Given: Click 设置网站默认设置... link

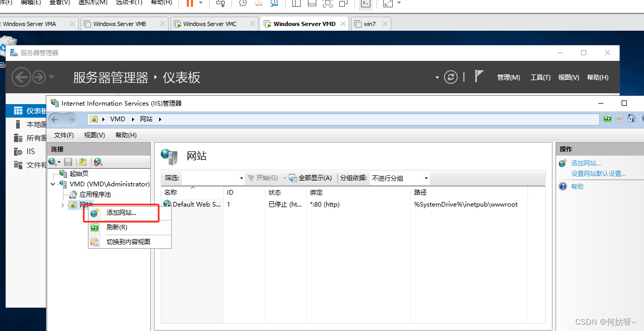Looking at the screenshot, I should tap(598, 173).
